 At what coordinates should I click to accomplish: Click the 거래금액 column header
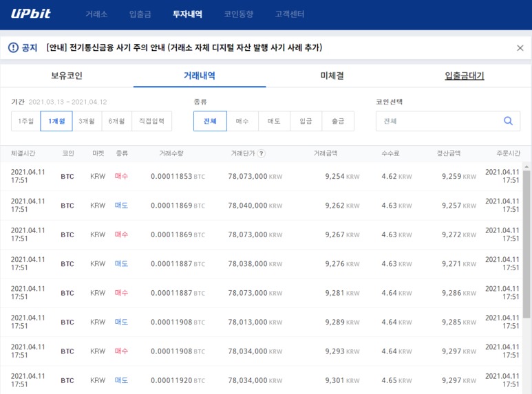[326, 153]
